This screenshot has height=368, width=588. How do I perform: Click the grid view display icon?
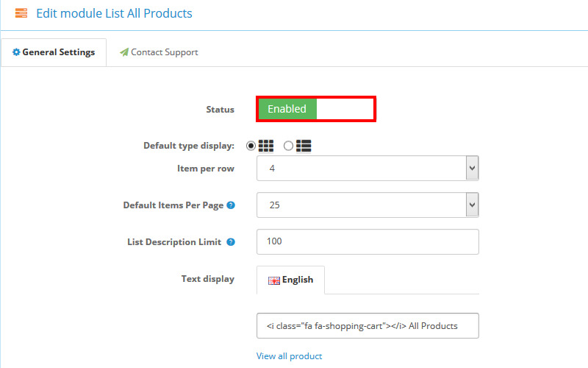pyautogui.click(x=267, y=146)
